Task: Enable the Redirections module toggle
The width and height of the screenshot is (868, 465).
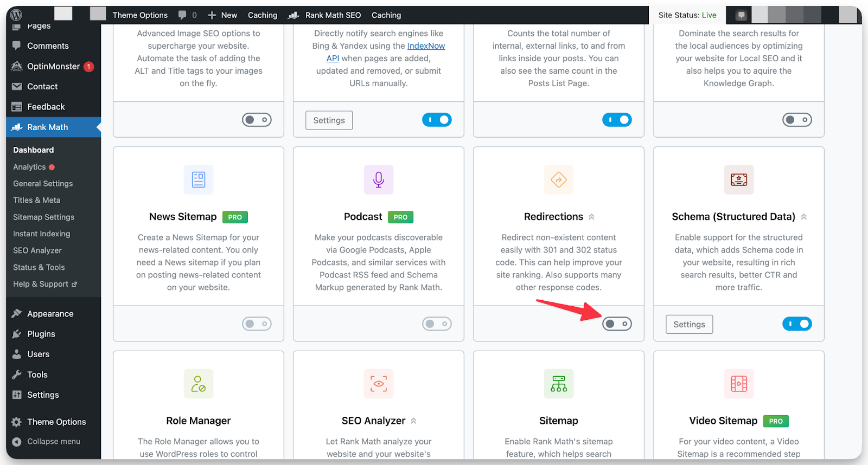Action: pyautogui.click(x=617, y=324)
